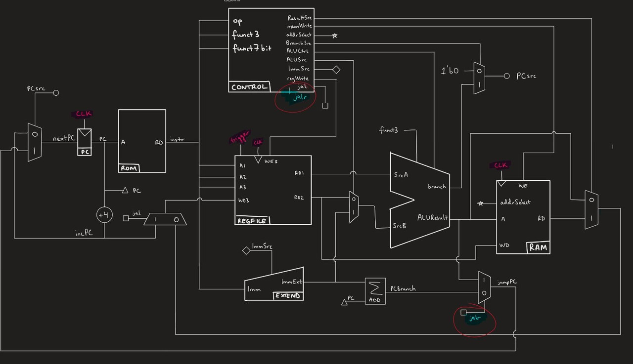The width and height of the screenshot is (633, 364).
Task: Click the SrcB input on ALU
Action: coord(400,226)
